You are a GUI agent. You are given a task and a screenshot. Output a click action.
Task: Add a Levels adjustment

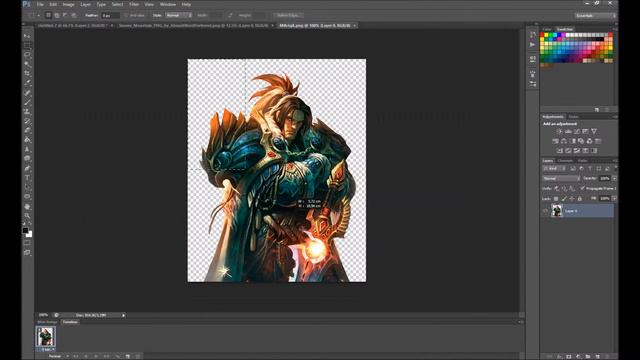[x=568, y=131]
